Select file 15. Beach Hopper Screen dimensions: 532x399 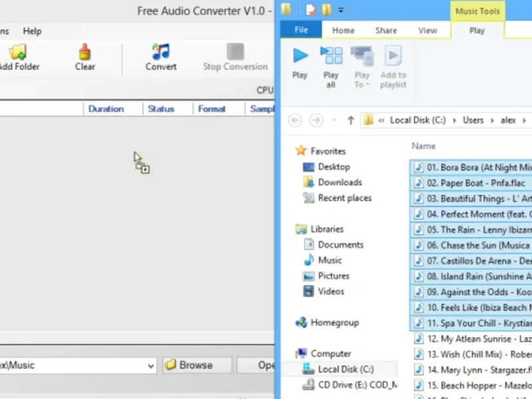pos(471,386)
